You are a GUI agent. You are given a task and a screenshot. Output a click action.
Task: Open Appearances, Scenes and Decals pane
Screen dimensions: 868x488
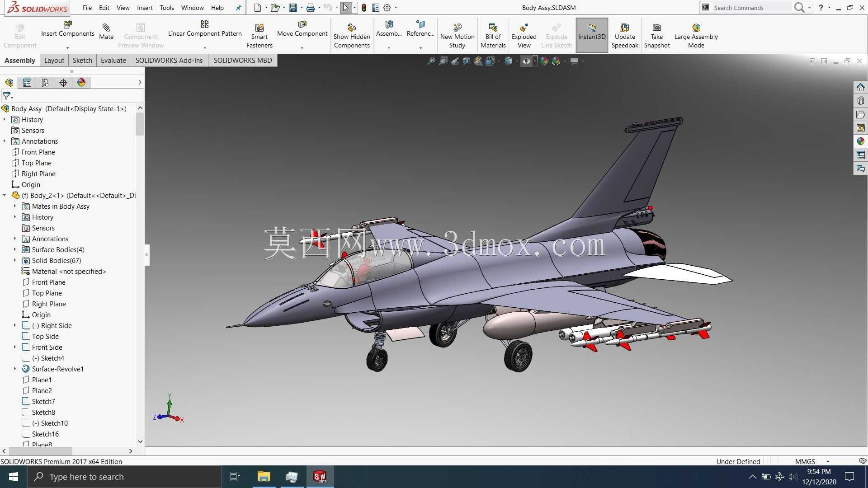[860, 141]
